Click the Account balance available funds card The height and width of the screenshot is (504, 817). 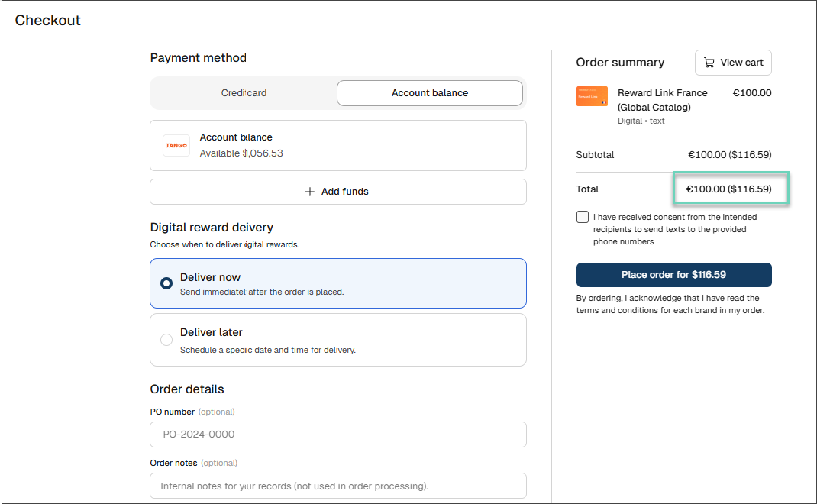[x=338, y=145]
